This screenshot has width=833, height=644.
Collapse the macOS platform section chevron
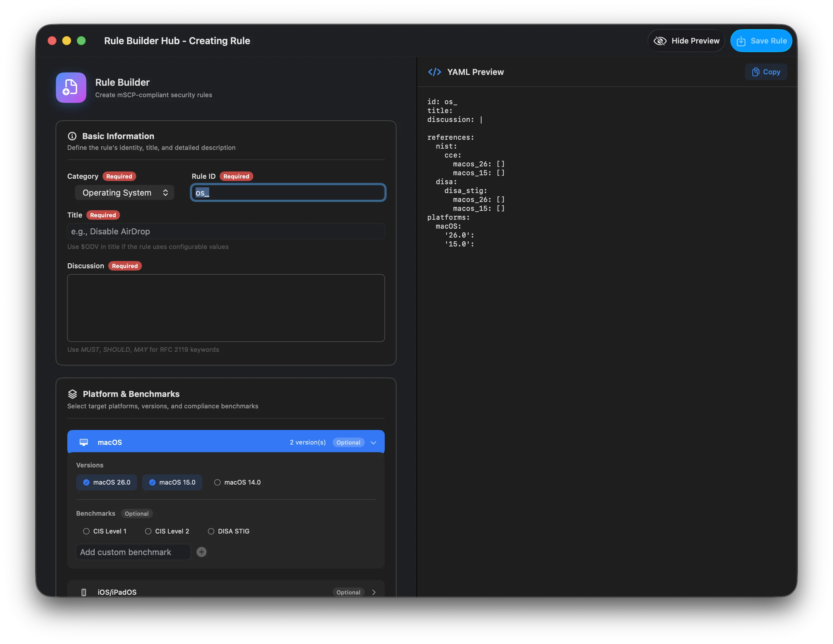[373, 443]
